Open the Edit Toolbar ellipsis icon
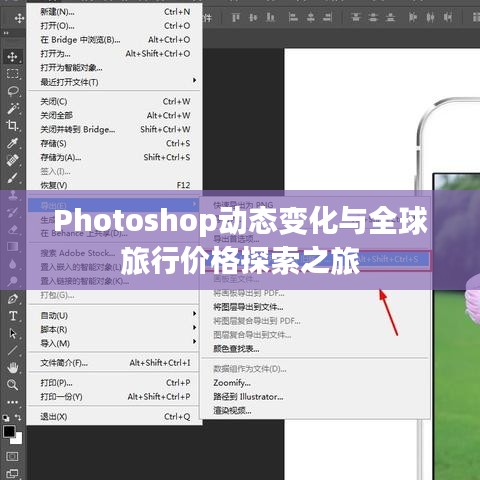The height and width of the screenshot is (480, 480). 13,402
